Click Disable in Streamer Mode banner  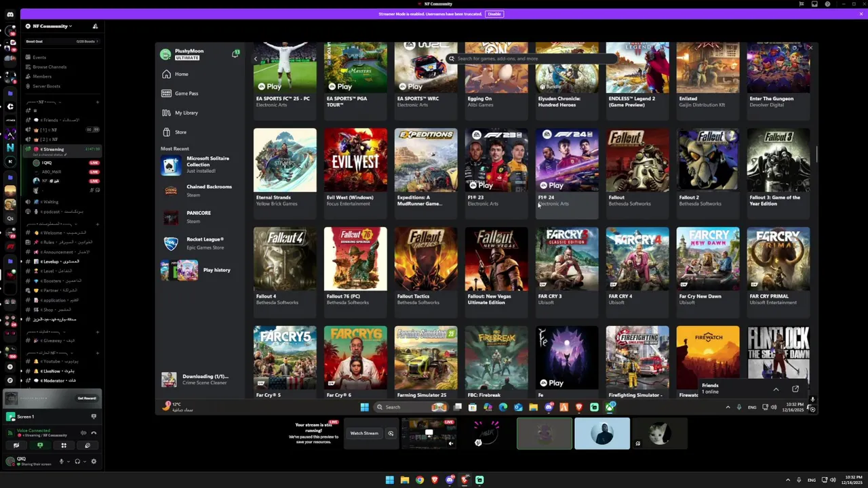click(x=494, y=14)
